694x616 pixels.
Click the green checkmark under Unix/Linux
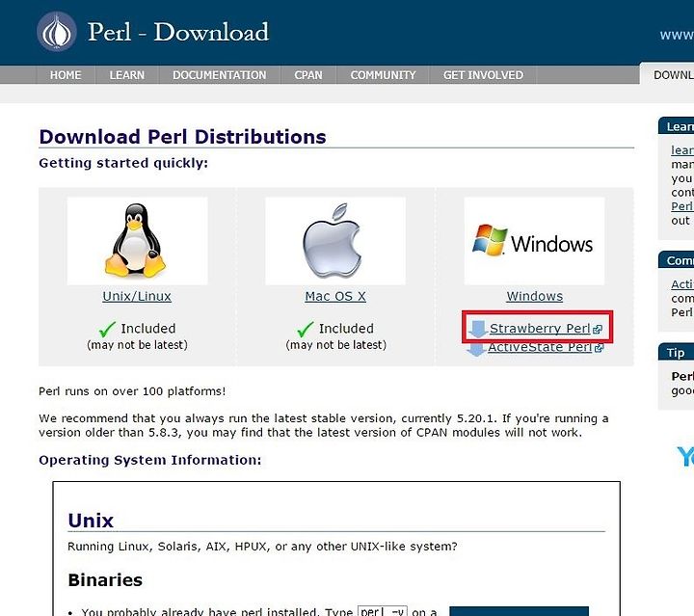tap(107, 329)
